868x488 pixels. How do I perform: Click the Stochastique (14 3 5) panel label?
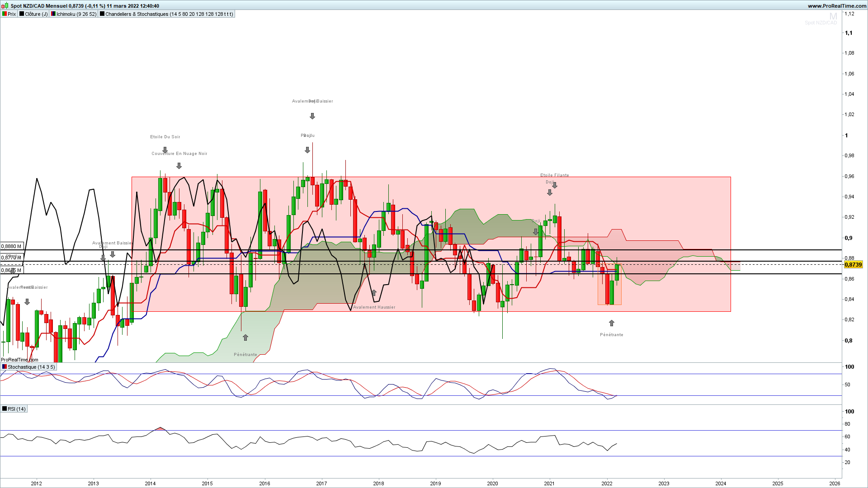[28, 367]
